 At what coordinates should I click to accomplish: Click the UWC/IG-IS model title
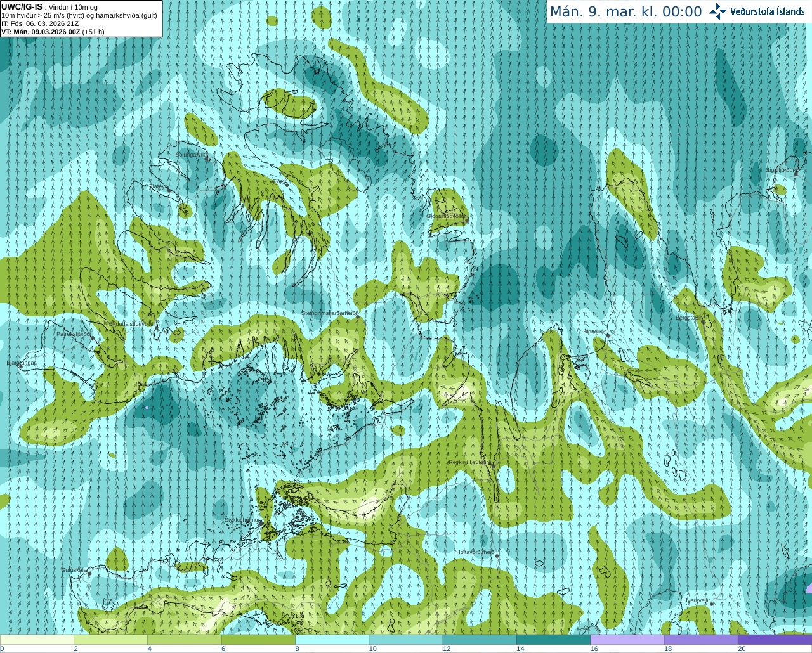coord(22,7)
